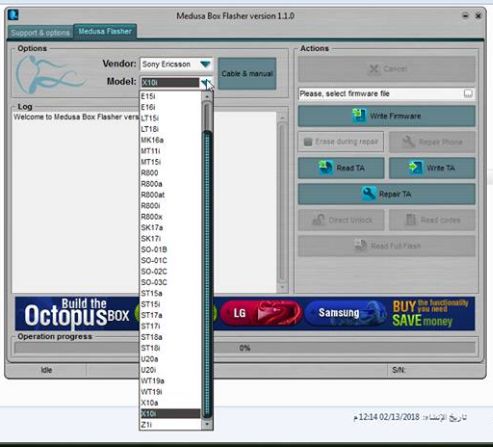This screenshot has width=493, height=447.
Task: Select model LT18i from list
Action: pyautogui.click(x=170, y=129)
